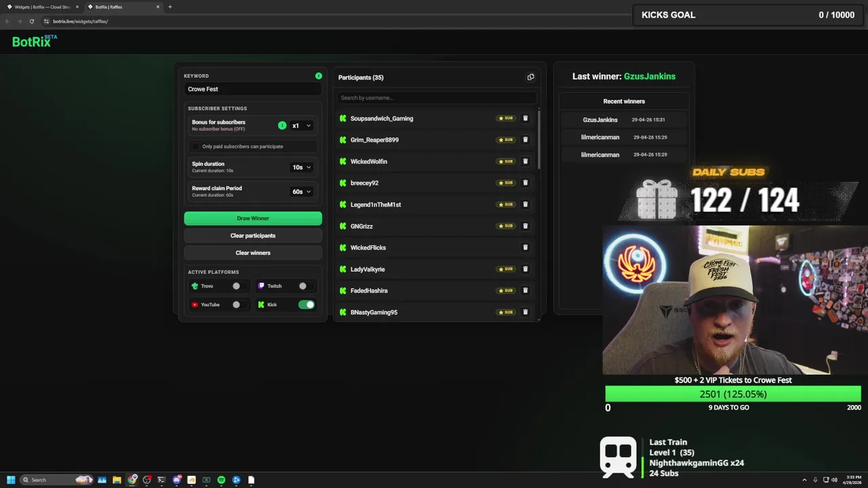Open File Explorer from taskbar
This screenshot has width=868, height=488.
(x=117, y=480)
